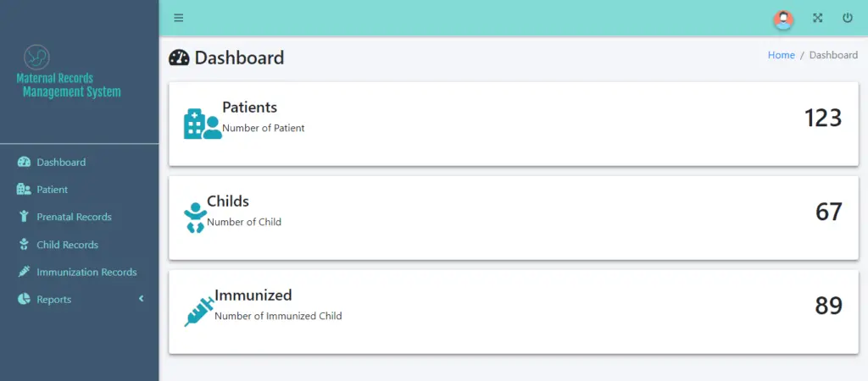The image size is (868, 381).
Task: Click the Childs baby icon
Action: point(195,218)
